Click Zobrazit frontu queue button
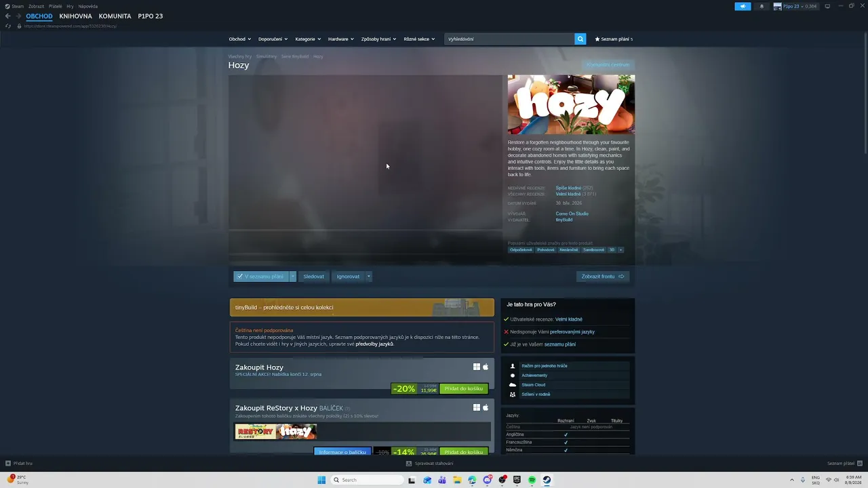This screenshot has height=488, width=868. click(603, 277)
